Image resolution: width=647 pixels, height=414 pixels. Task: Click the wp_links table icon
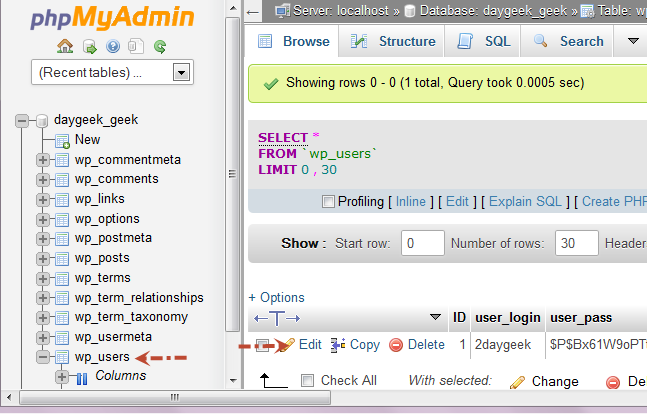click(62, 200)
